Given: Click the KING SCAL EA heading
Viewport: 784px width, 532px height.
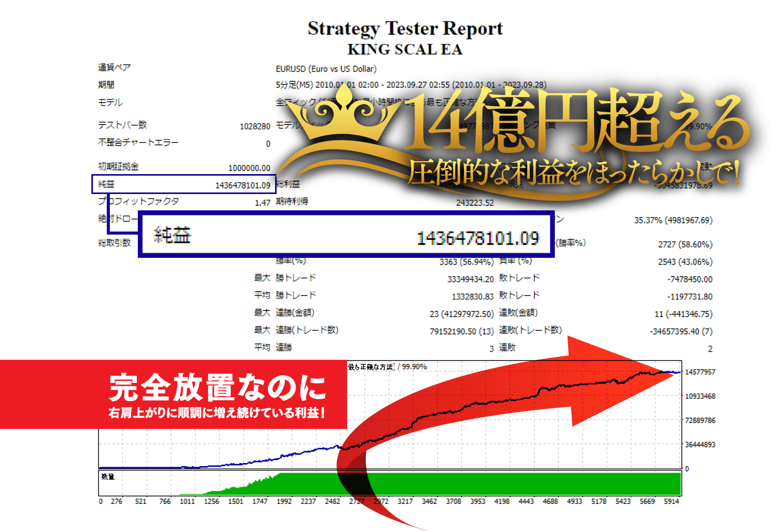Looking at the screenshot, I should point(405,50).
